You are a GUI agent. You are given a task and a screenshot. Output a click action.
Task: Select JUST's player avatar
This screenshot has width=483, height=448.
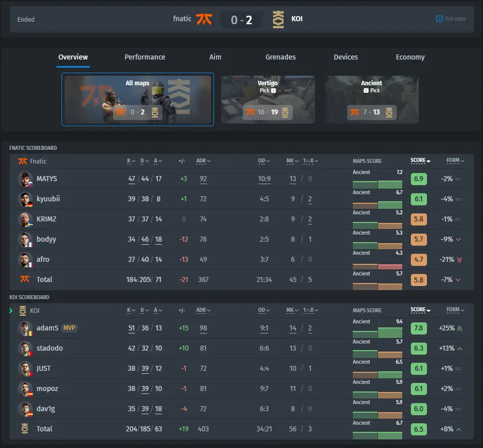coord(25,369)
